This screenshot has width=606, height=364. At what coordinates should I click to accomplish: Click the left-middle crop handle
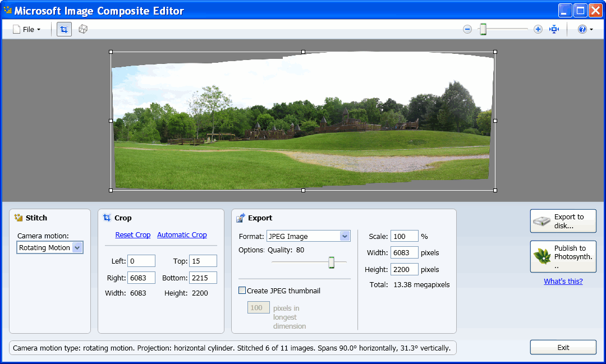coord(111,121)
